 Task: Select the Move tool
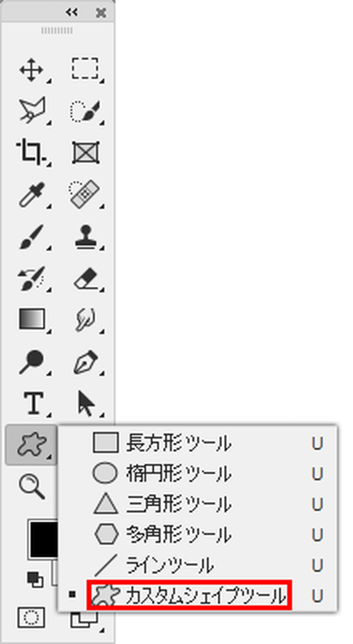(x=31, y=70)
